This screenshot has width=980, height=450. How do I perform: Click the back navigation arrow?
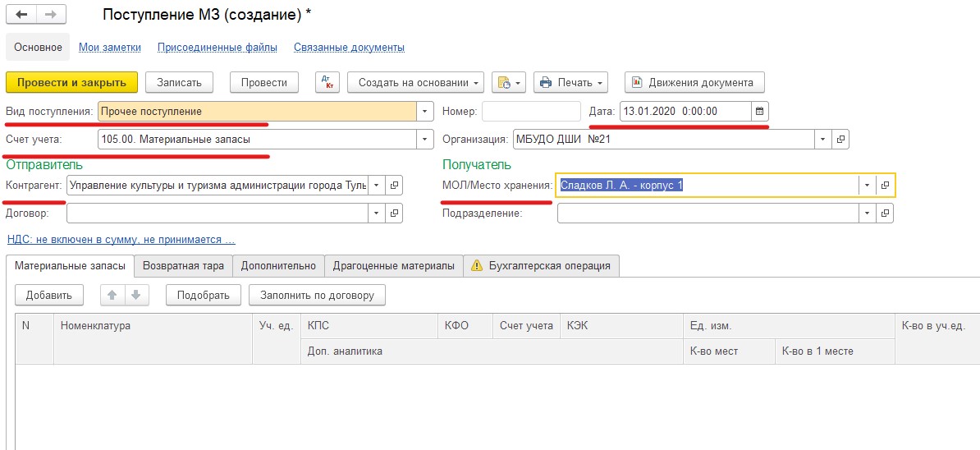point(21,16)
